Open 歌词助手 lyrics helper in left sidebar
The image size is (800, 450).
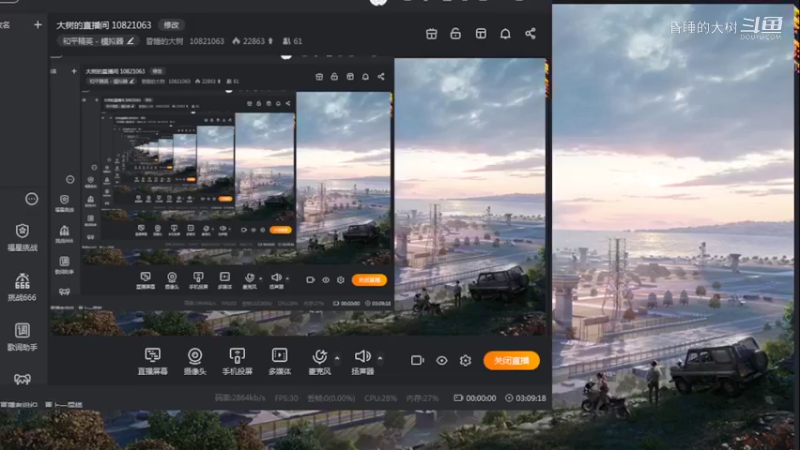(22, 337)
